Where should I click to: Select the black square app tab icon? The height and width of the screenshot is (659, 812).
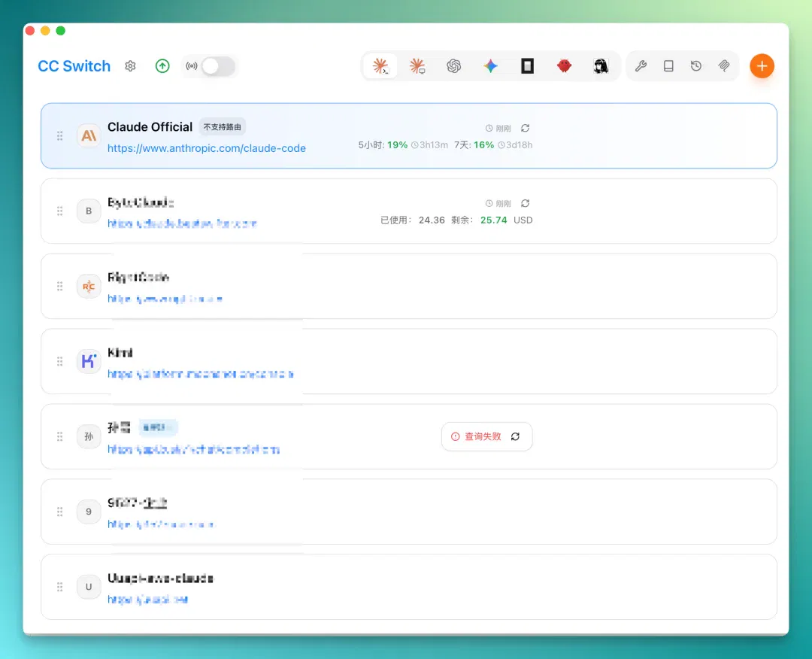click(x=527, y=66)
